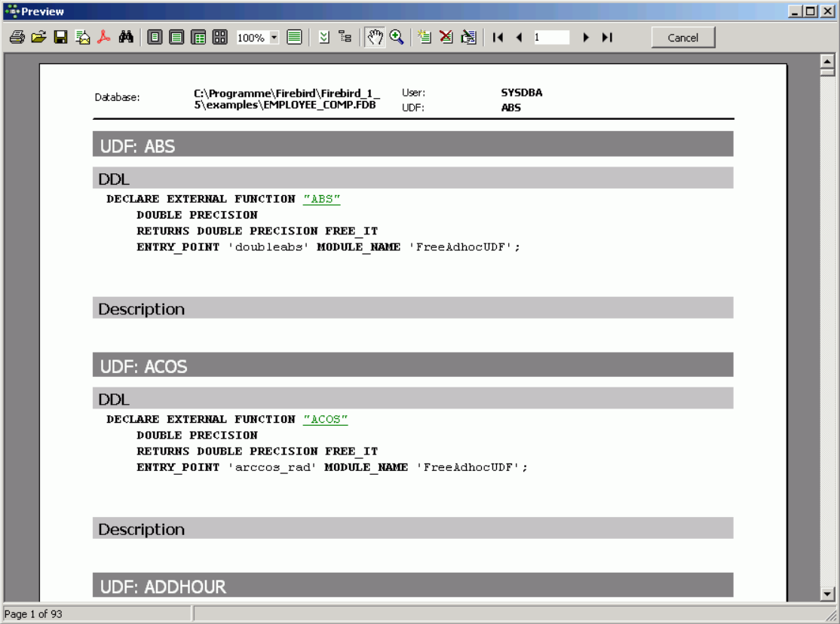This screenshot has height=624, width=840.
Task: Toggle the hand drag tool
Action: point(375,38)
